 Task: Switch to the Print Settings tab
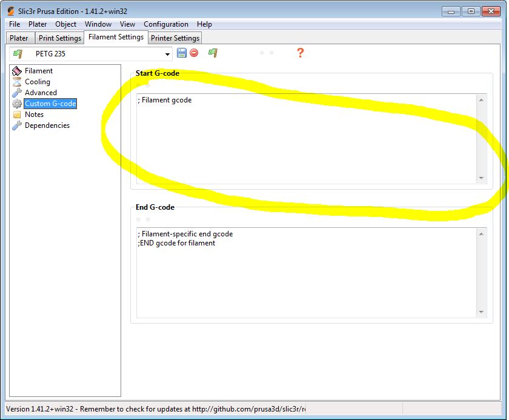(59, 38)
